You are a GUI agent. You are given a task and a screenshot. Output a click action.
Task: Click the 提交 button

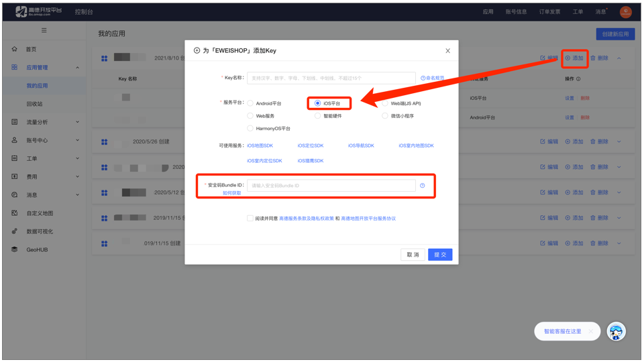(440, 255)
